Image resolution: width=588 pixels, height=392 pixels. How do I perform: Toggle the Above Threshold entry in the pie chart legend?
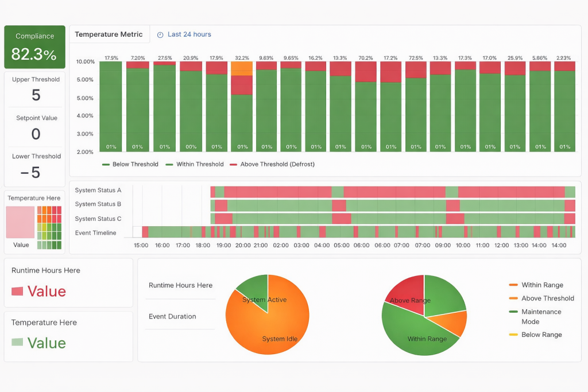coord(547,298)
